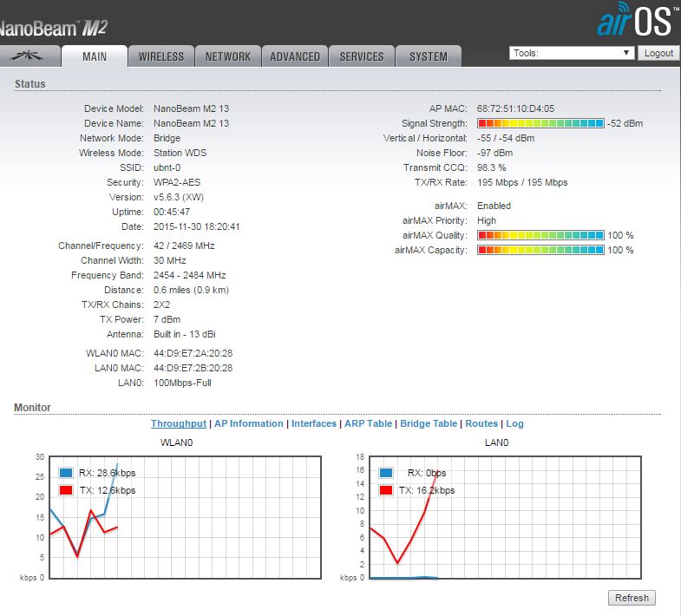
Task: Select the WLAN0 MAC value 44:D9:E7:2A:20:28
Action: [x=193, y=353]
